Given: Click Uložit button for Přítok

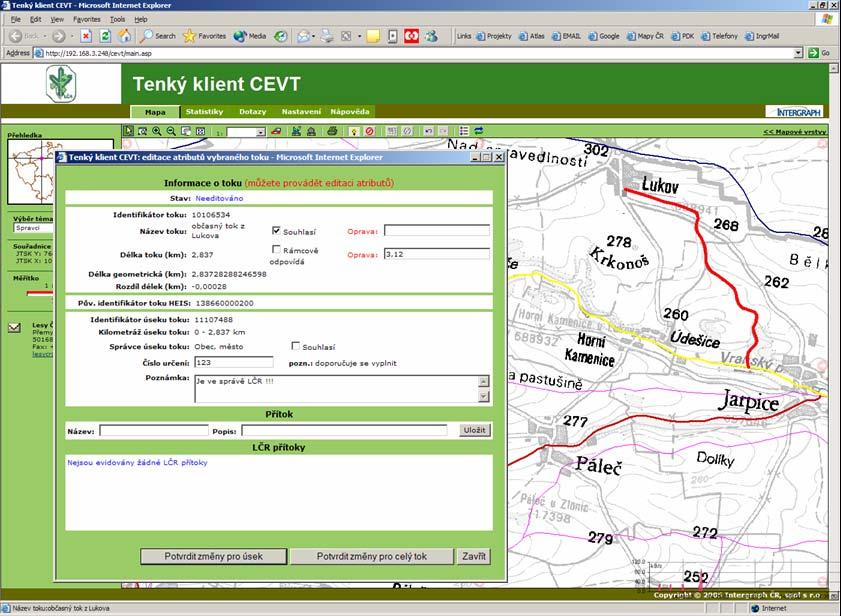Looking at the screenshot, I should [x=475, y=430].
